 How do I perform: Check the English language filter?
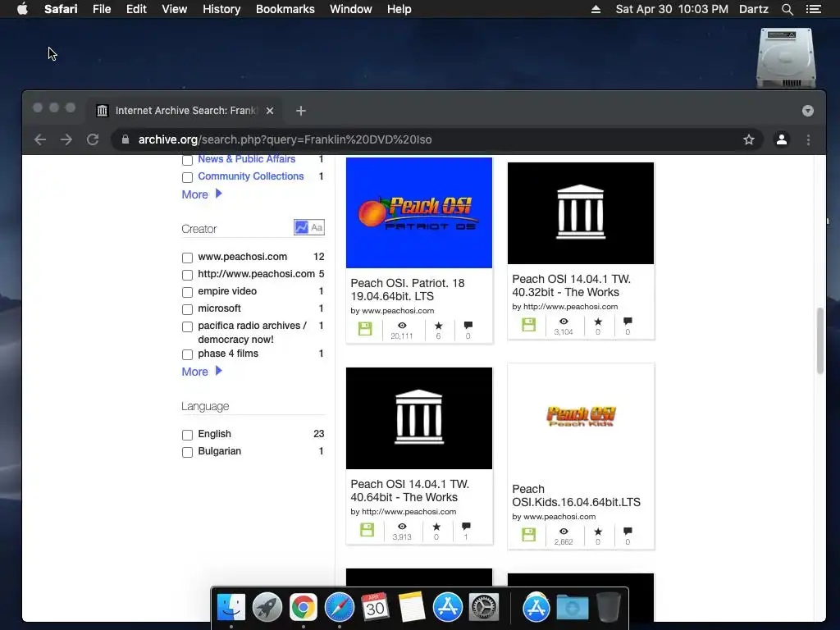click(187, 435)
